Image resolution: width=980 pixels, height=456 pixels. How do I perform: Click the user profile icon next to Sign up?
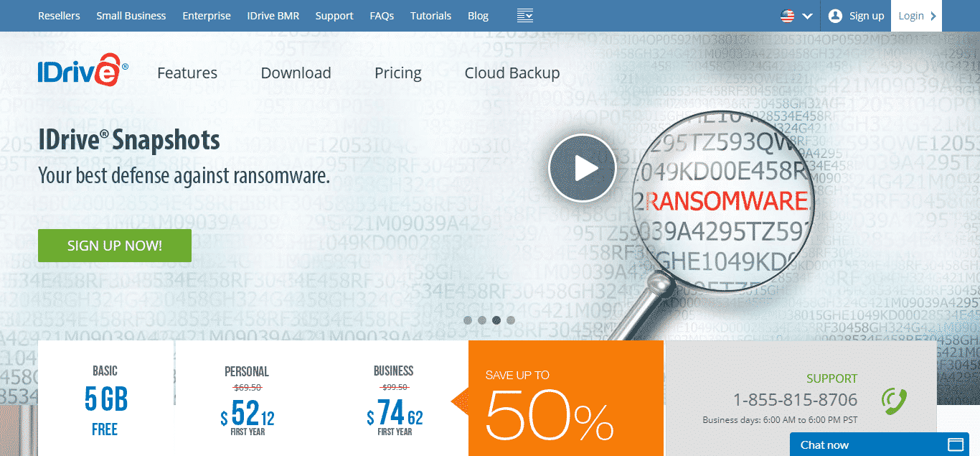click(x=834, y=16)
